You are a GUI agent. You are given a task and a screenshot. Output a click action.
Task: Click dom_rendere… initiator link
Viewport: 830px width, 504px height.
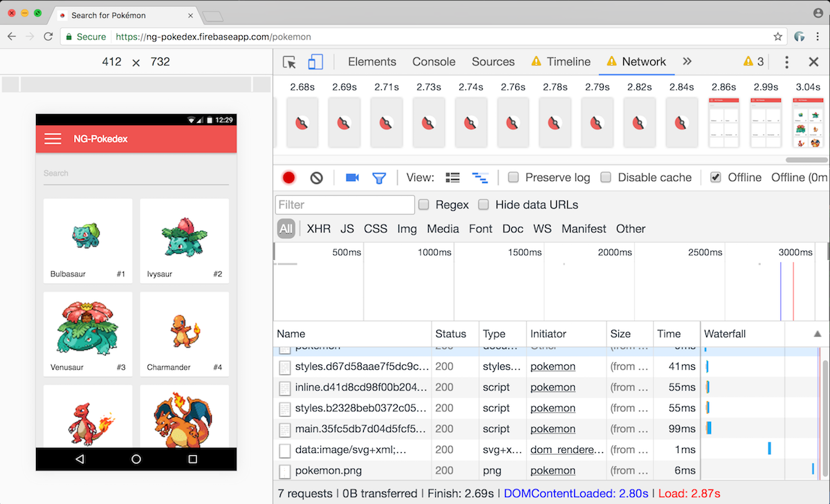pos(567,449)
